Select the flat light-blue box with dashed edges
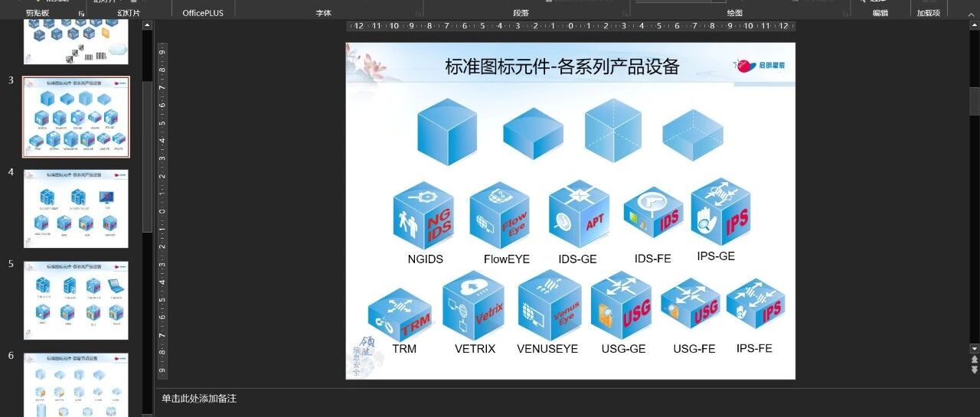 (693, 135)
